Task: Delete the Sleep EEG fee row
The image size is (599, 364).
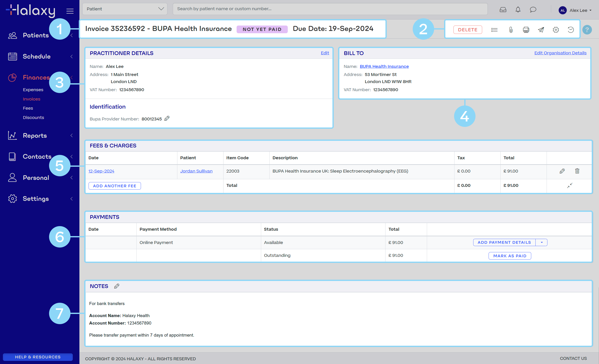Action: click(577, 171)
